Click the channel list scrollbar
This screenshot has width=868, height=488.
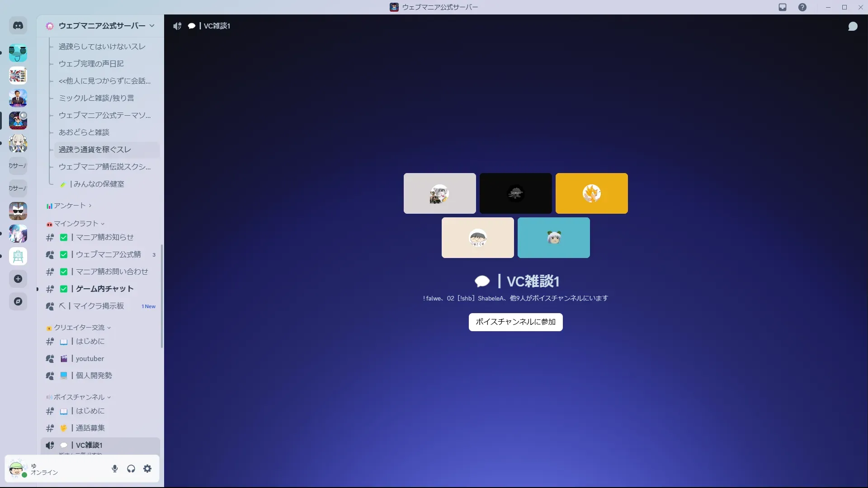[162, 296]
